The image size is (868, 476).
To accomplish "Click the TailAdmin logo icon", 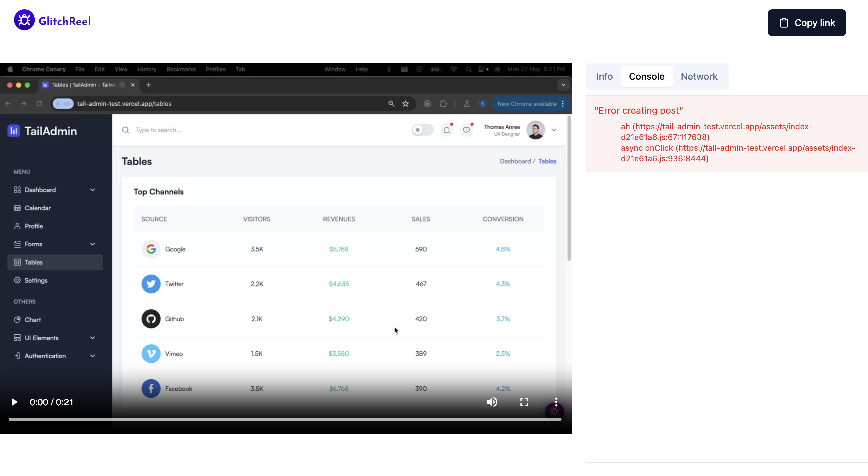I will pyautogui.click(x=14, y=131).
